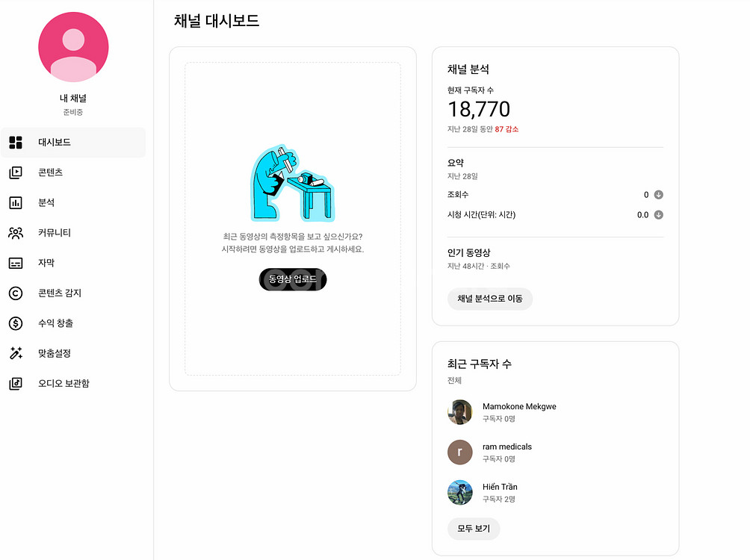Select the Monetization dollar icon

click(x=16, y=323)
